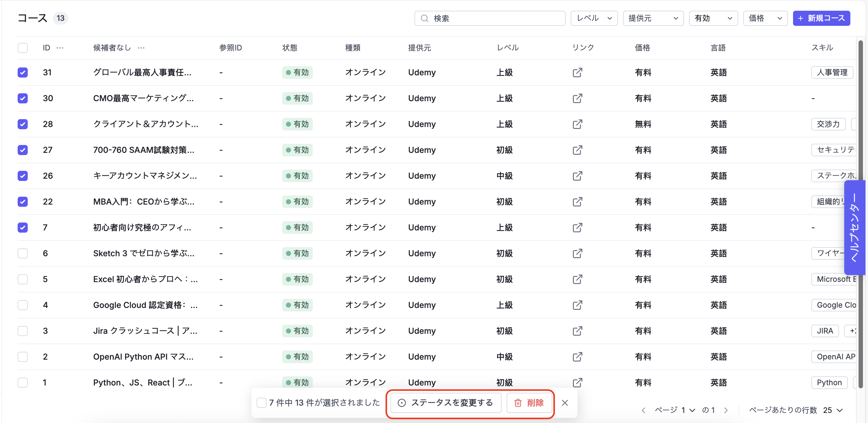Expand the レベル filter dropdown
868x423 pixels.
[594, 18]
